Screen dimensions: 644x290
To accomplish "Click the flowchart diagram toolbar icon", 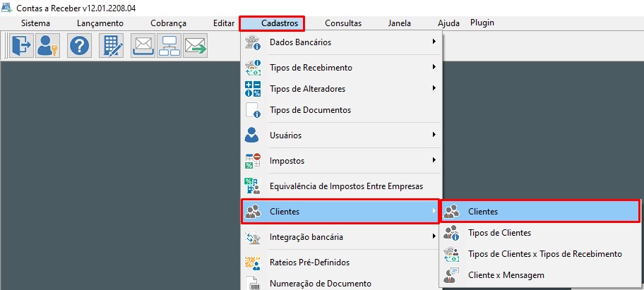I will click(x=169, y=45).
